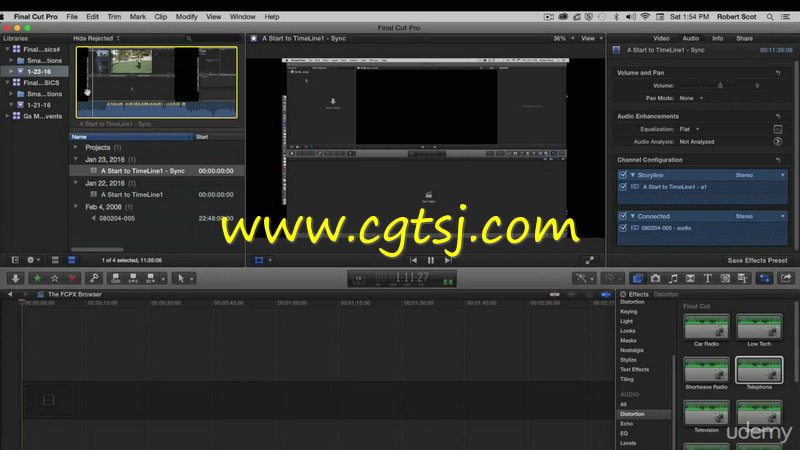Select the Telephone effect thumbnail
The height and width of the screenshot is (450, 800).
(x=759, y=370)
